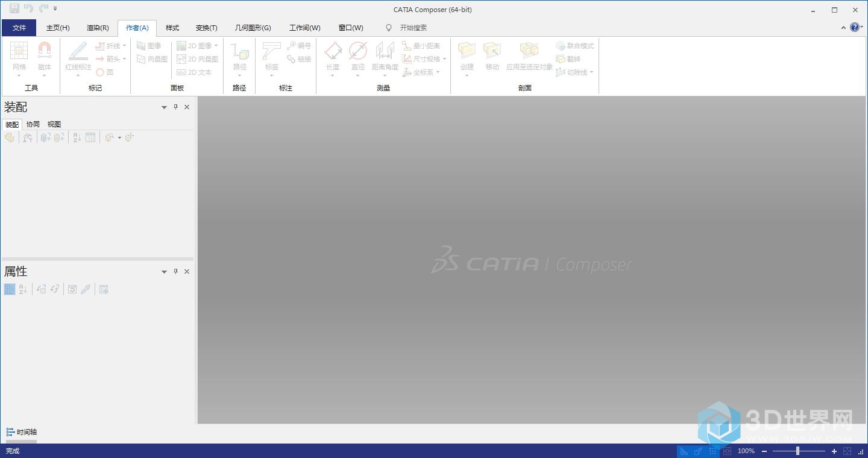Screen dimensions: 868x458
Task: Click the 翻转 (Flip) section tool
Action: click(x=568, y=59)
